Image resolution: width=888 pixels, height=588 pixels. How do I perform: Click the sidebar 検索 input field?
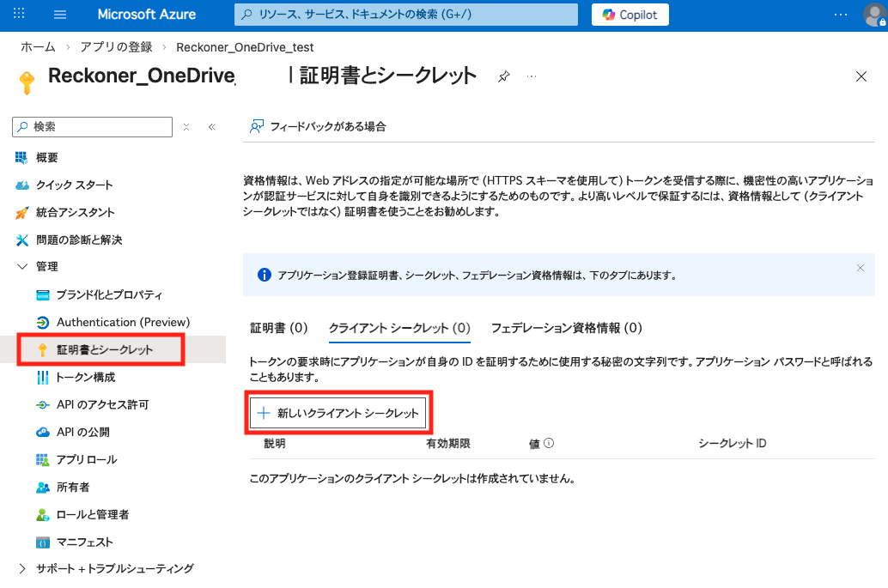point(92,127)
